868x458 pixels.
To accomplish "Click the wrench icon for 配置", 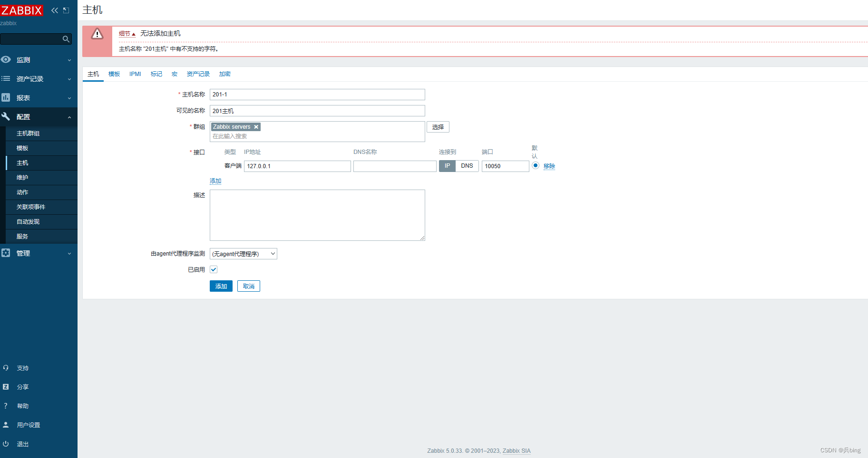I will click(6, 116).
